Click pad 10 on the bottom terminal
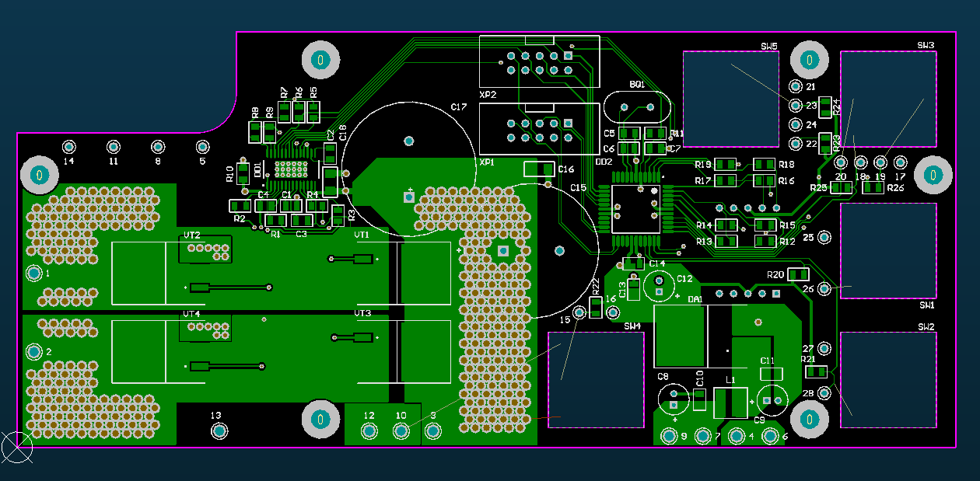The image size is (980, 481). coord(401,431)
